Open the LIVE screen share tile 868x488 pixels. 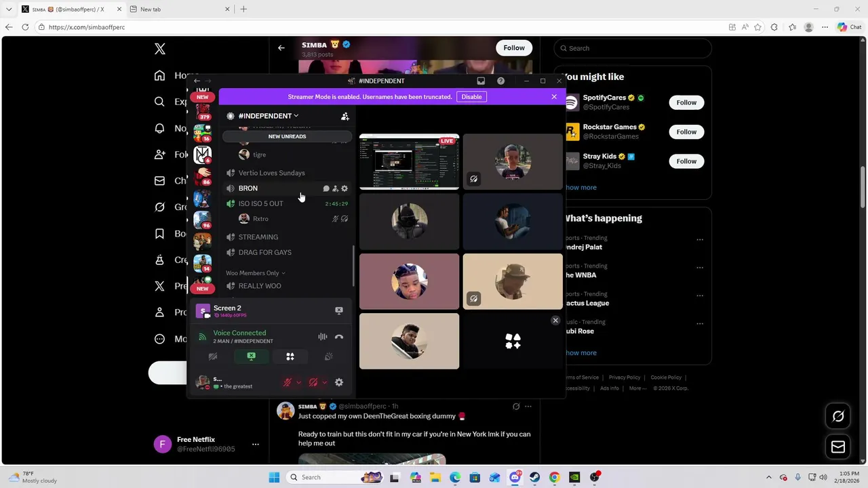(409, 161)
